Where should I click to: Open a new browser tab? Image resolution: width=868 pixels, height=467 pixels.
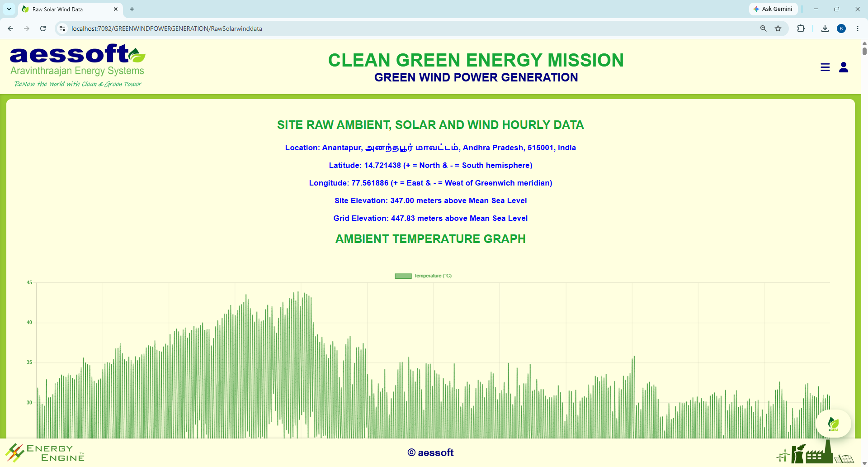pyautogui.click(x=132, y=9)
